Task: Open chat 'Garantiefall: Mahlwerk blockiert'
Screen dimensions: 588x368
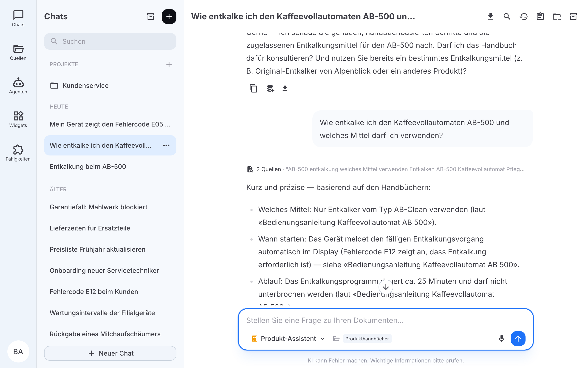Action: pos(110,207)
